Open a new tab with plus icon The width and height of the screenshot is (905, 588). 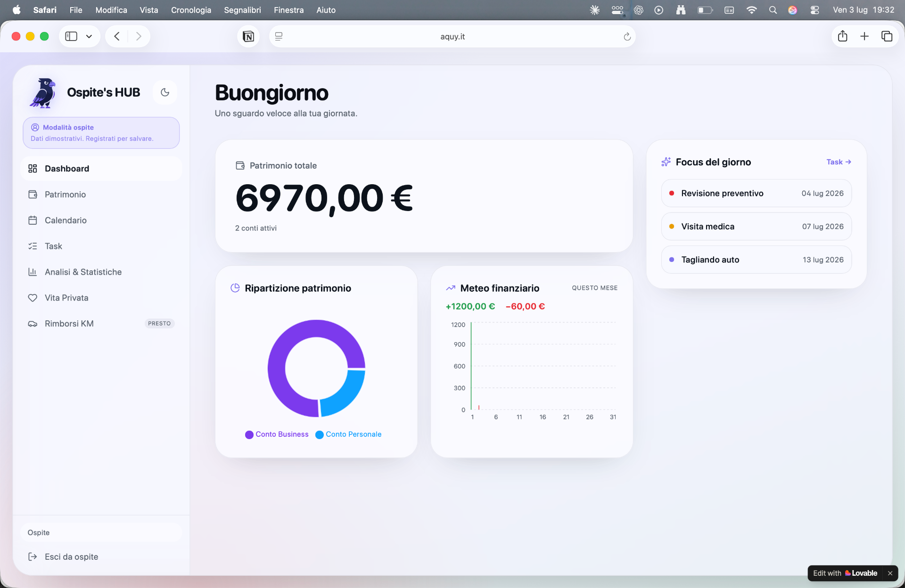pos(864,36)
